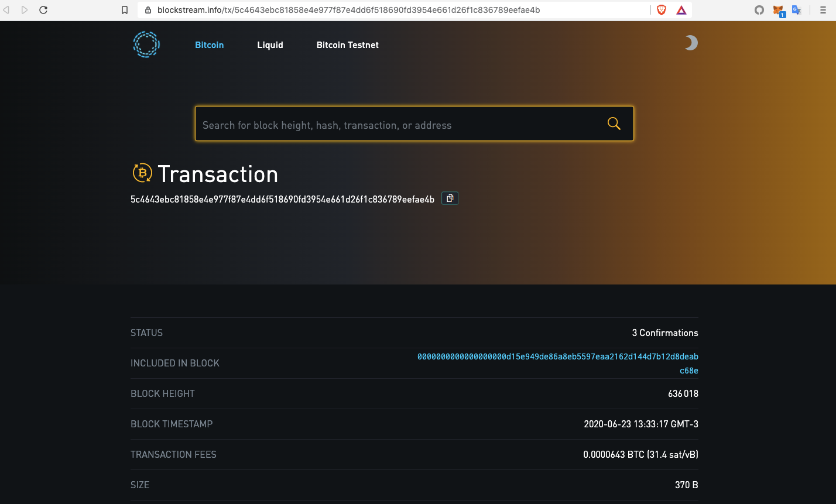Click the block height value 636018
Image resolution: width=836 pixels, height=504 pixels.
pos(683,393)
